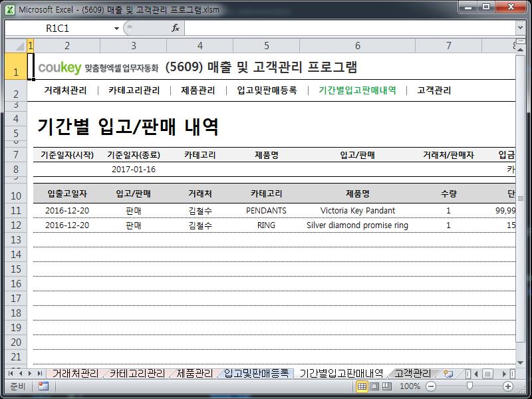532x399 pixels.
Task: Select the 제품관리 sheet tab
Action: [195, 374]
